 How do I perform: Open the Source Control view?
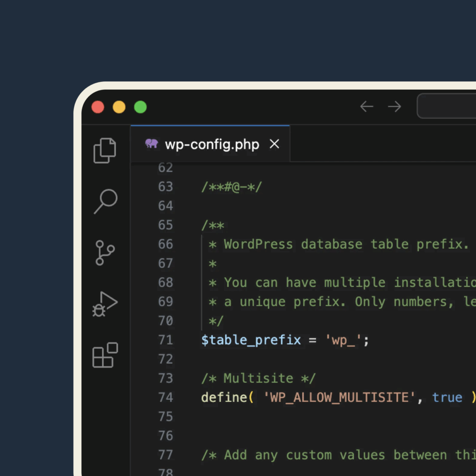(x=105, y=253)
